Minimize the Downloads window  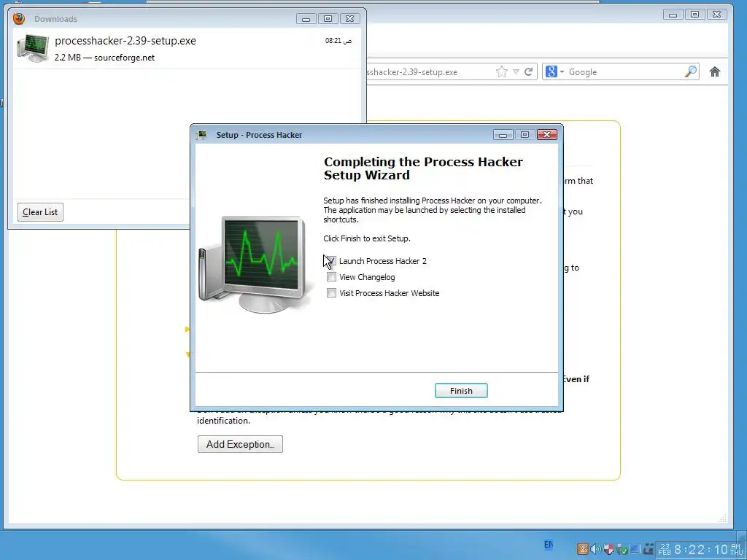[x=306, y=18]
